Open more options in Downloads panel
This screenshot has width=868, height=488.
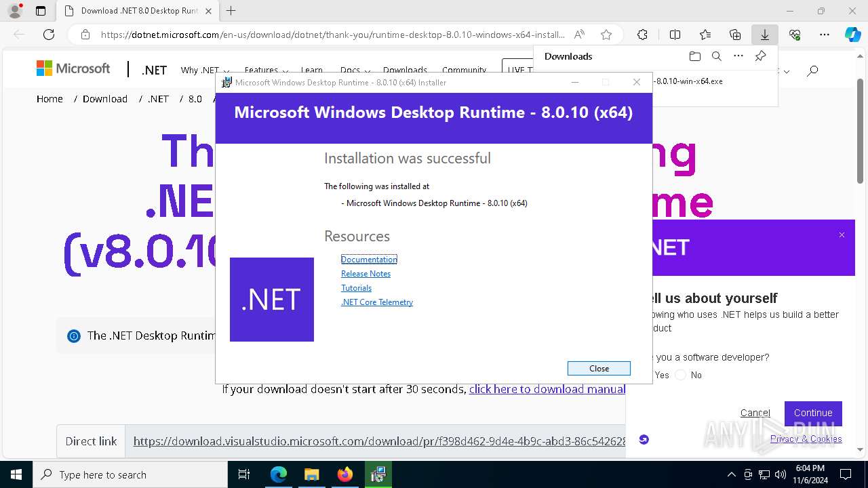click(738, 56)
